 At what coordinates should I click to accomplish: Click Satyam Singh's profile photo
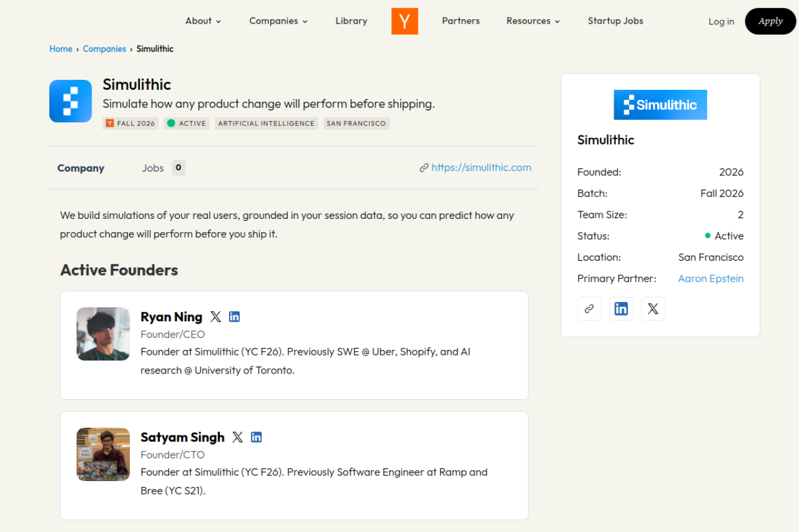tap(103, 454)
